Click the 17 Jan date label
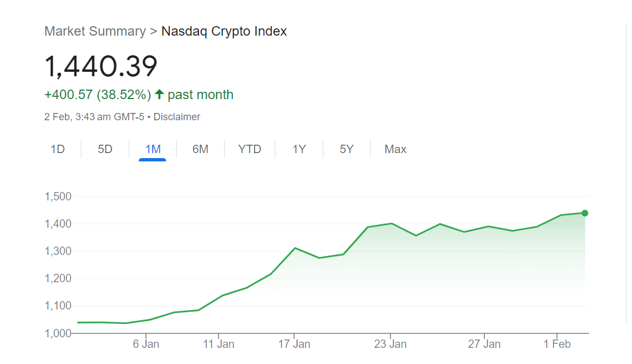This screenshot has height=364, width=632. pos(294,344)
